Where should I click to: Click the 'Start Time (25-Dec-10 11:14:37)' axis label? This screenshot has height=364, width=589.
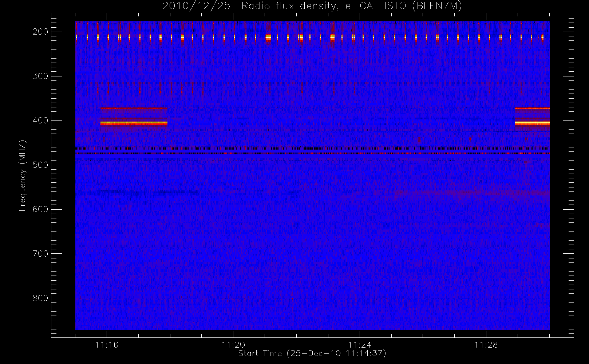312,353
